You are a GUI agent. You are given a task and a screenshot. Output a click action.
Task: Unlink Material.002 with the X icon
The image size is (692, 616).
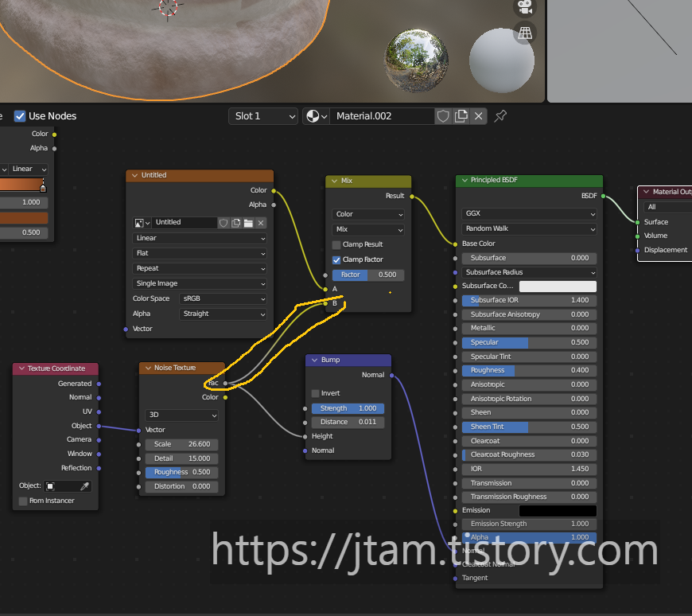pos(478,116)
